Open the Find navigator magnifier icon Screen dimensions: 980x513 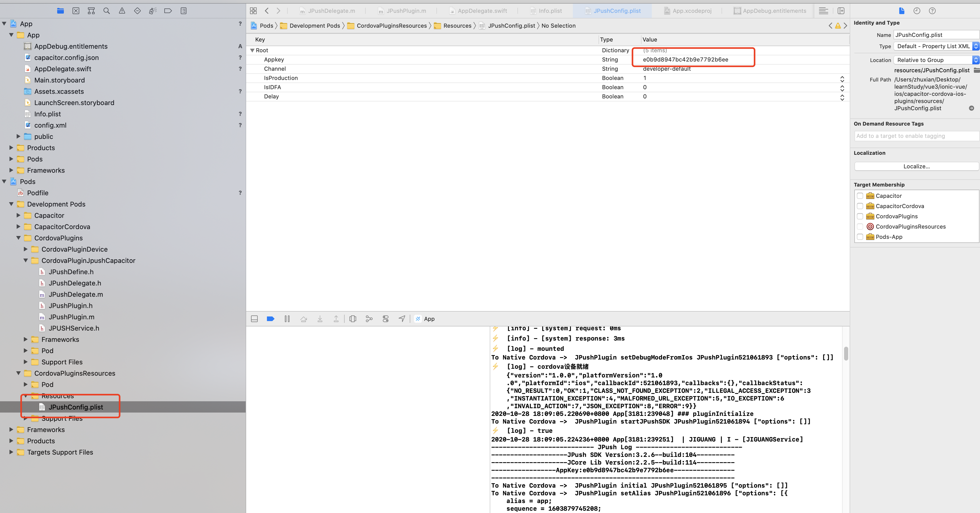[106, 11]
